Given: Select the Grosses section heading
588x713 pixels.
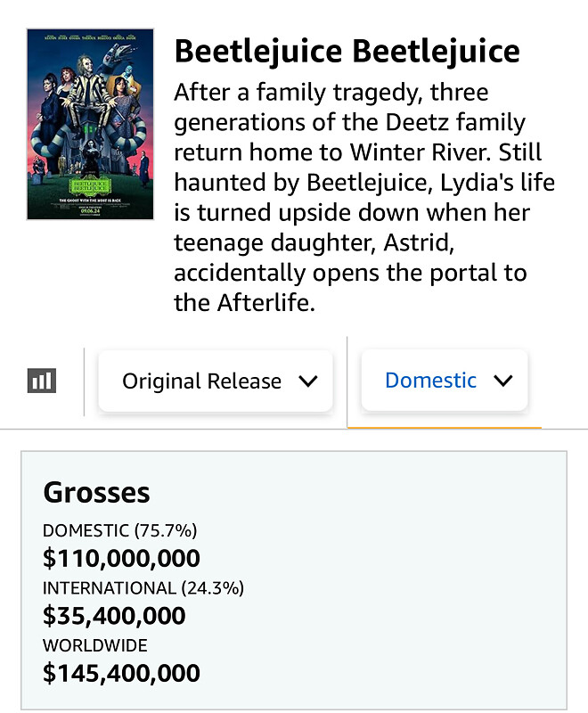Looking at the screenshot, I should pyautogui.click(x=96, y=493).
